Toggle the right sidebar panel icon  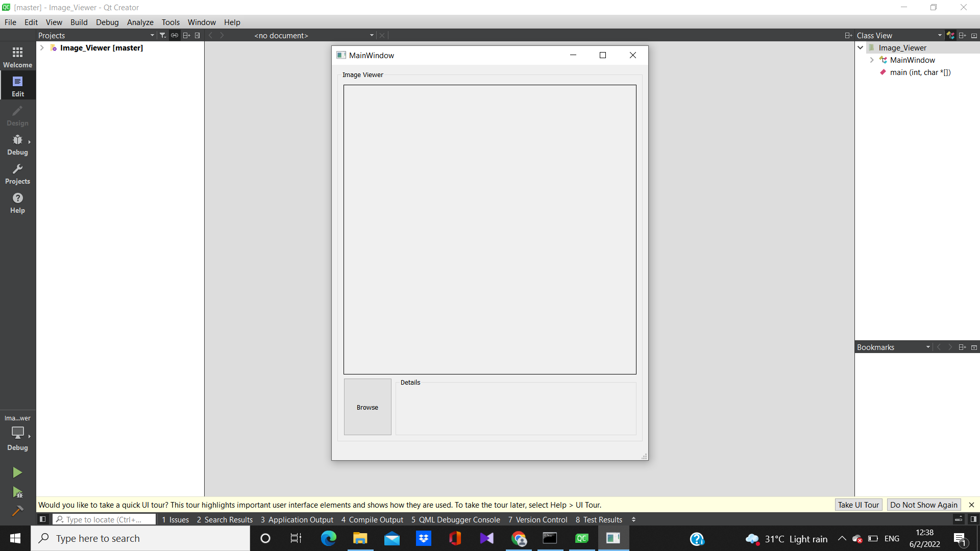tap(974, 519)
